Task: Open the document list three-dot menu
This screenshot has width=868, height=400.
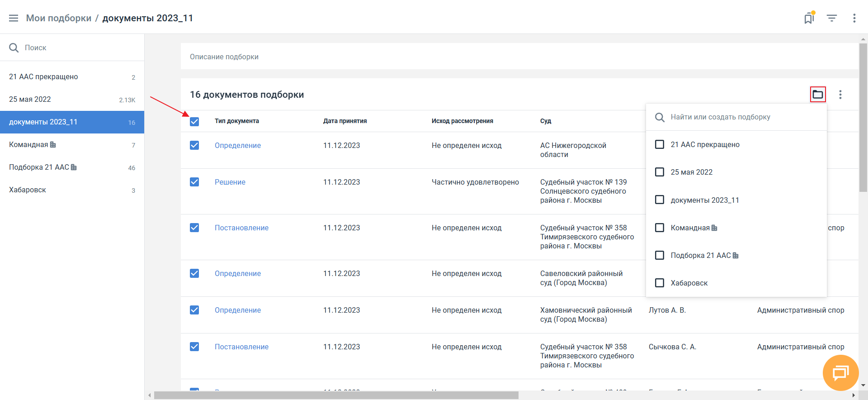Action: tap(840, 95)
